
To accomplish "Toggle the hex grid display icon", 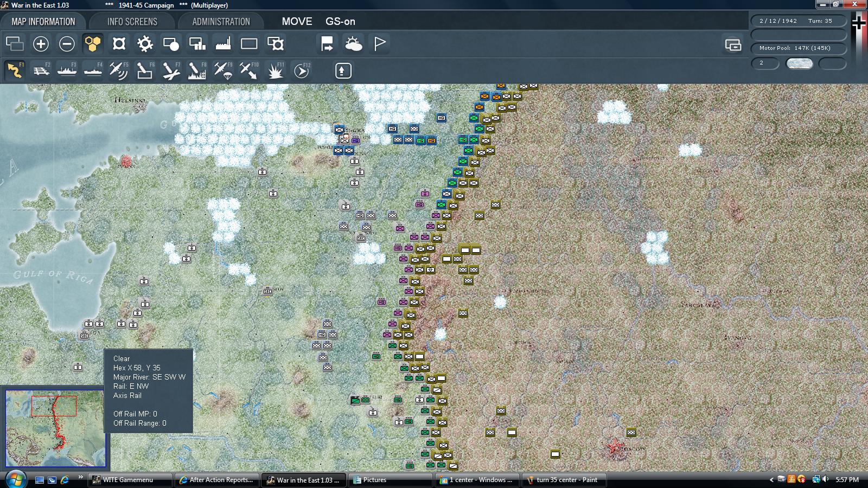I will 92,43.
